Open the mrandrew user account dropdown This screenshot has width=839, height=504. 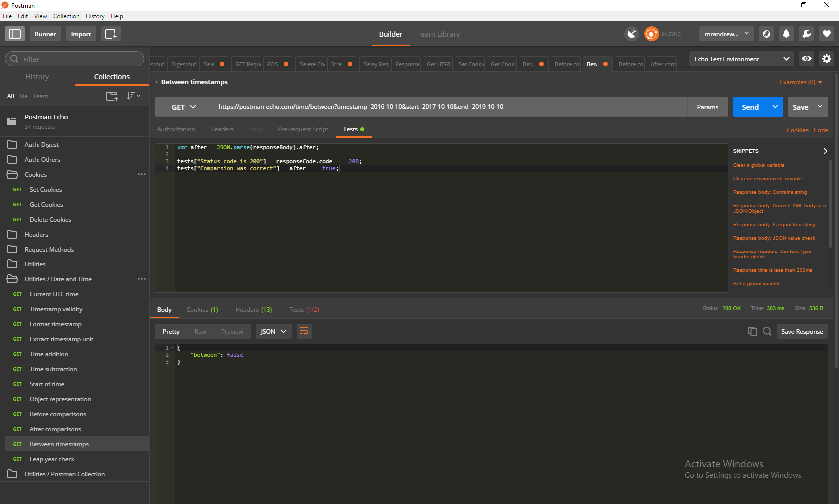[727, 34]
